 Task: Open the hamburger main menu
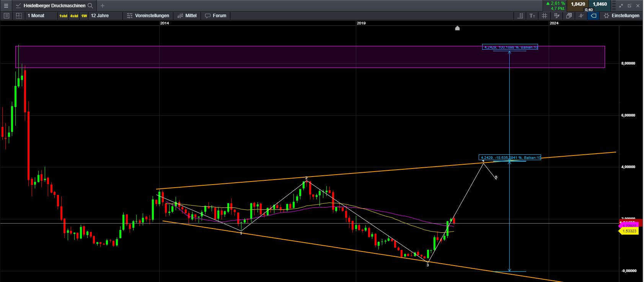[6, 6]
